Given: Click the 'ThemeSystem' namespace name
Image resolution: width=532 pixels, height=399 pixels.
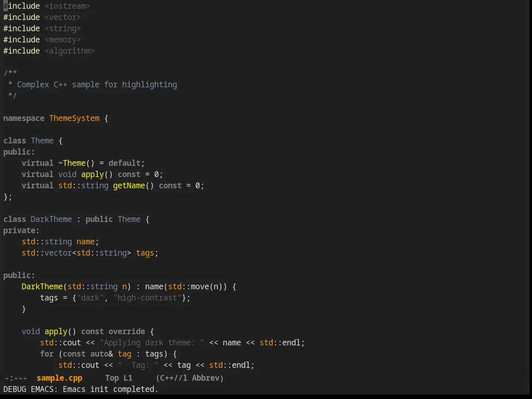Looking at the screenshot, I should click(74, 118).
